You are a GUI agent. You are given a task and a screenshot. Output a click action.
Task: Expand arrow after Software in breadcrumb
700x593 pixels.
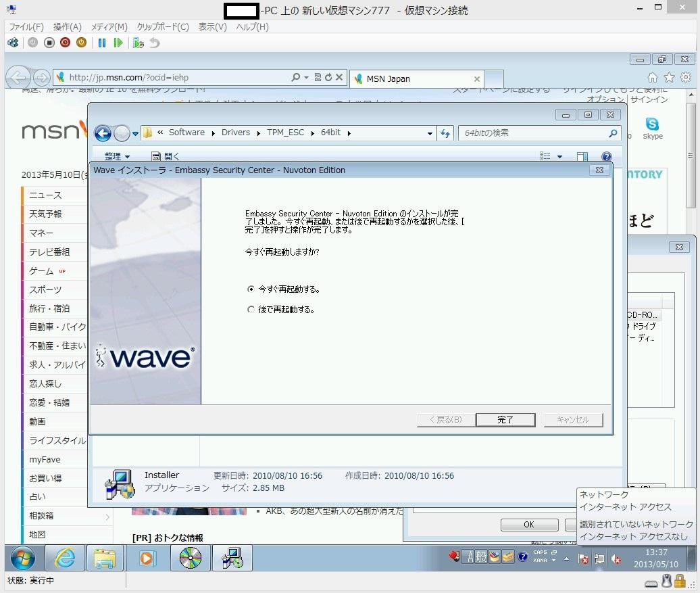tap(214, 133)
